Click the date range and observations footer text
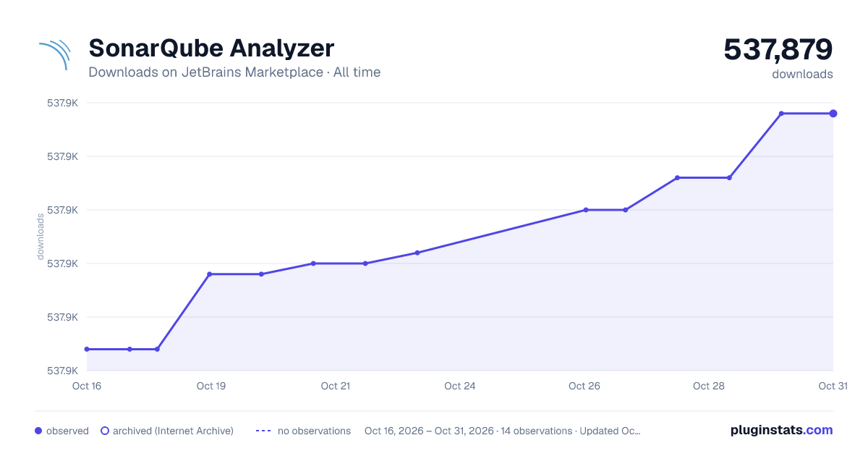868x456 pixels. [x=503, y=431]
